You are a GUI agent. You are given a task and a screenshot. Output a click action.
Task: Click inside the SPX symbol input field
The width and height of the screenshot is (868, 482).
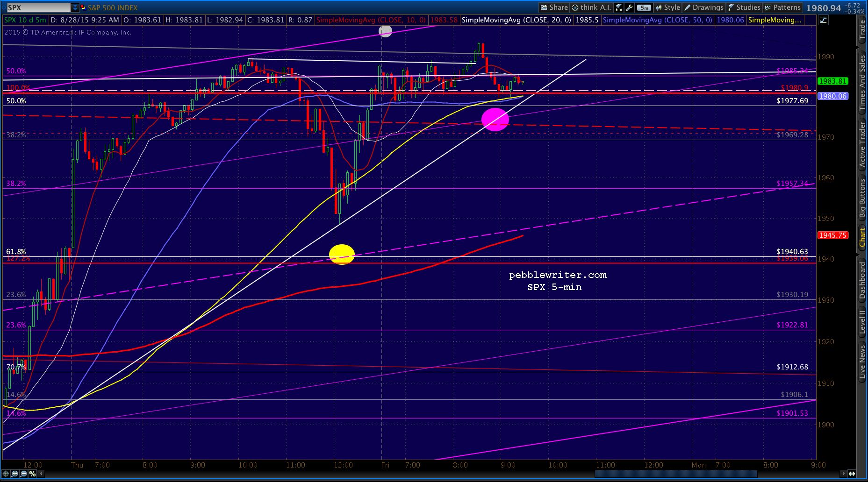click(38, 7)
